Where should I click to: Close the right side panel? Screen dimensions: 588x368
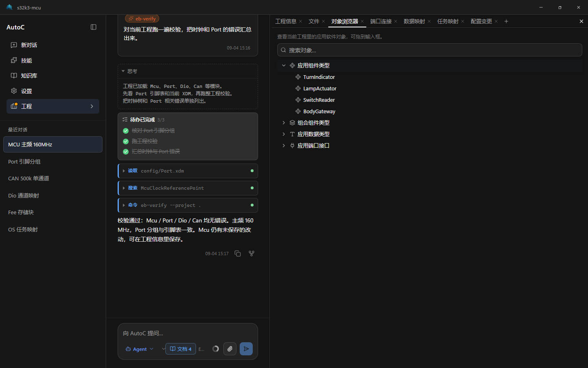tap(581, 21)
